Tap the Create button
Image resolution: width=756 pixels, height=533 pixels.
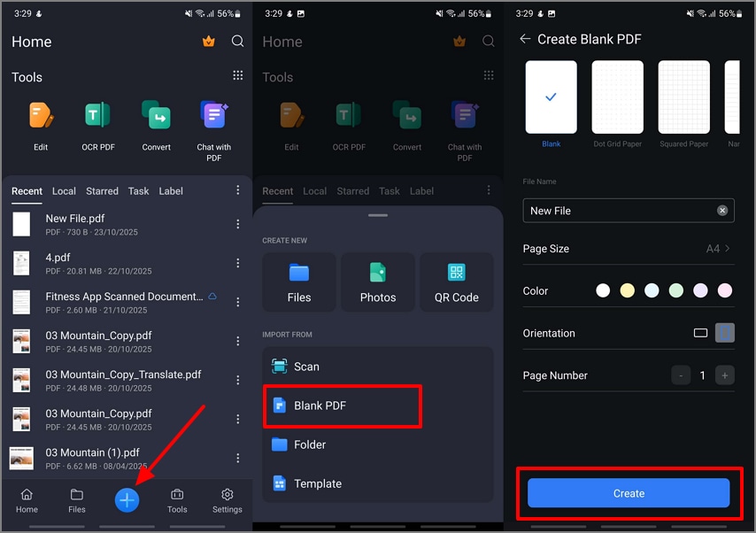click(x=629, y=493)
